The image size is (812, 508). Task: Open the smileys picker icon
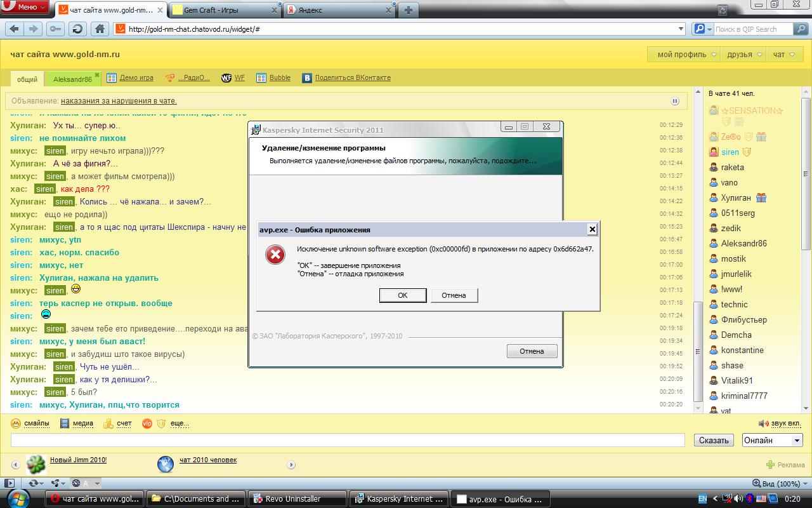click(16, 424)
